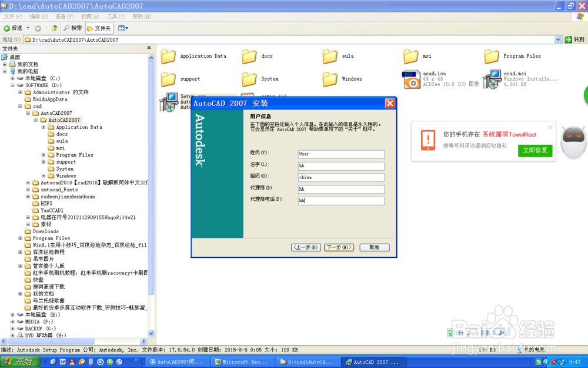Open the Edit (编辑) menu
The image size is (588, 368).
39,16
